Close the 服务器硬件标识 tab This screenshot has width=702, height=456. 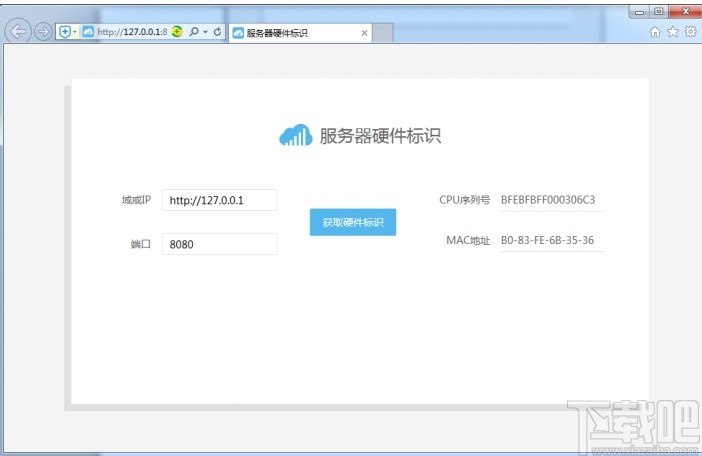(x=364, y=33)
